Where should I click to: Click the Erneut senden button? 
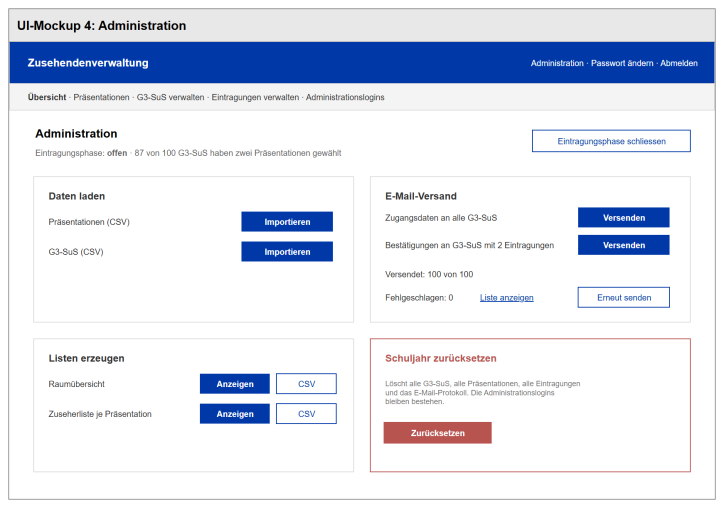(x=623, y=297)
